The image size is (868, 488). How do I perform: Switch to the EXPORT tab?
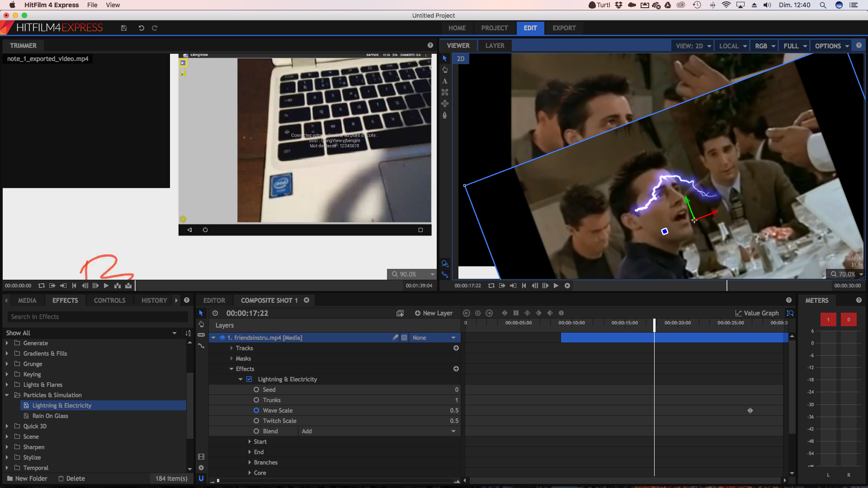tap(564, 28)
